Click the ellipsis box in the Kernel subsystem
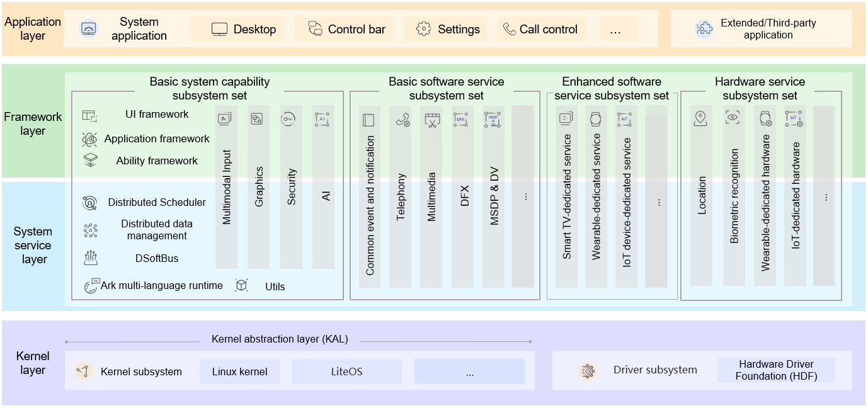 pyautogui.click(x=469, y=371)
